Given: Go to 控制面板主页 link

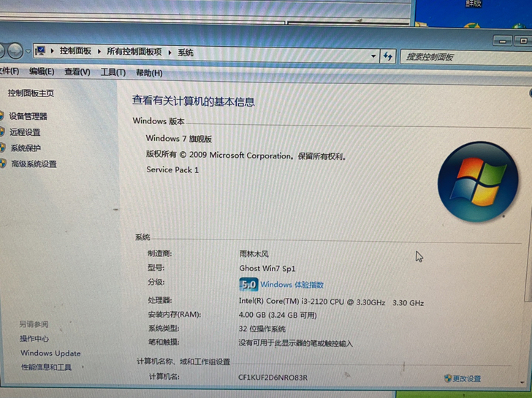Looking at the screenshot, I should pos(31,93).
